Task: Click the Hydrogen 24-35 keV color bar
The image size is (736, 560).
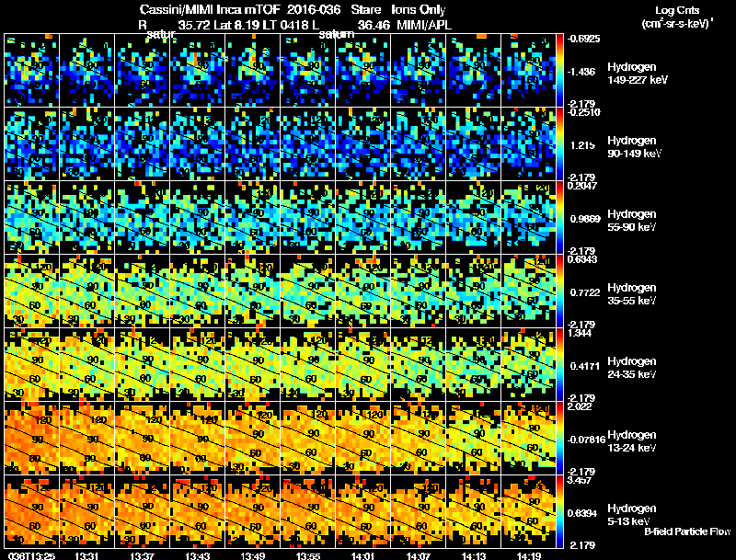Action: click(x=559, y=365)
